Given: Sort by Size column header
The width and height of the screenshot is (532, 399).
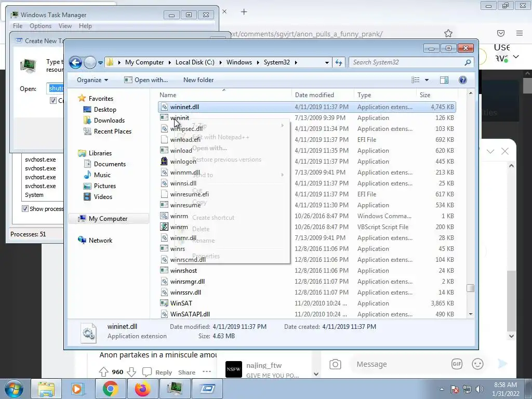Looking at the screenshot, I should (x=437, y=95).
